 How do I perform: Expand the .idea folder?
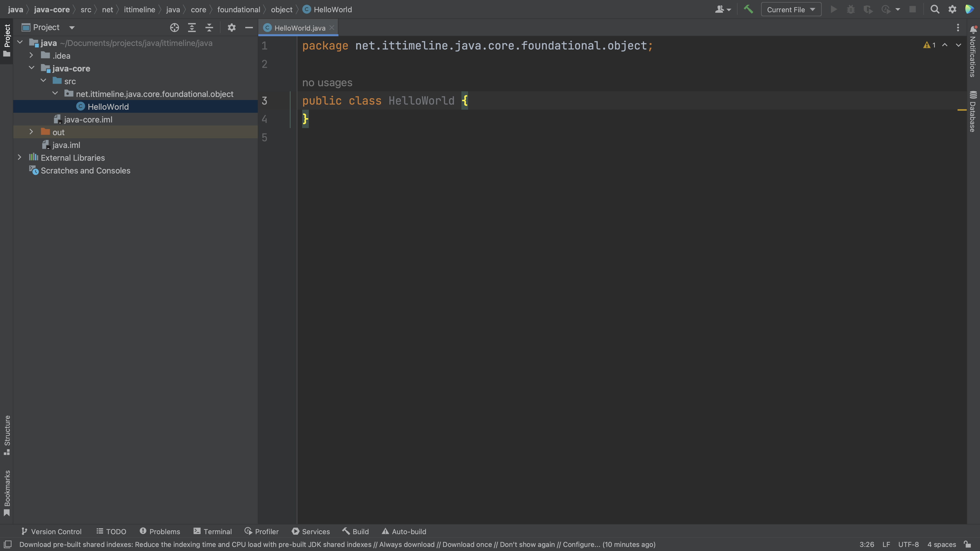[x=31, y=56]
